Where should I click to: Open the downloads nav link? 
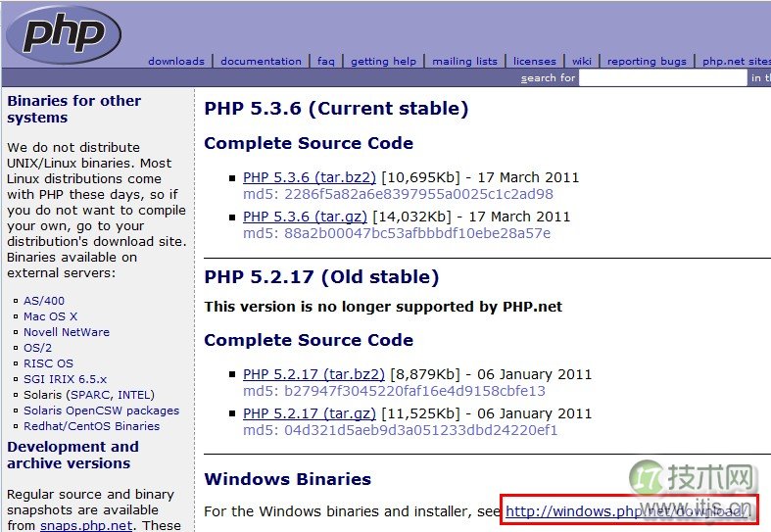tap(176, 62)
